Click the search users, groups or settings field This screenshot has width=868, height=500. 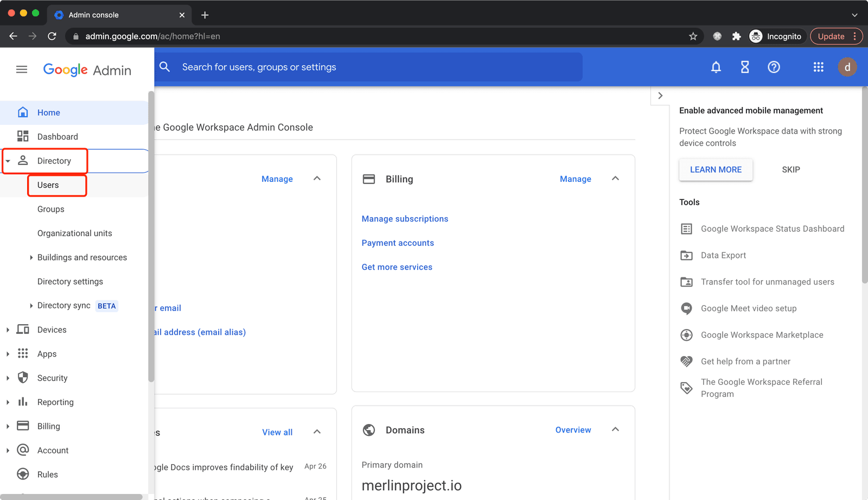[x=368, y=67]
